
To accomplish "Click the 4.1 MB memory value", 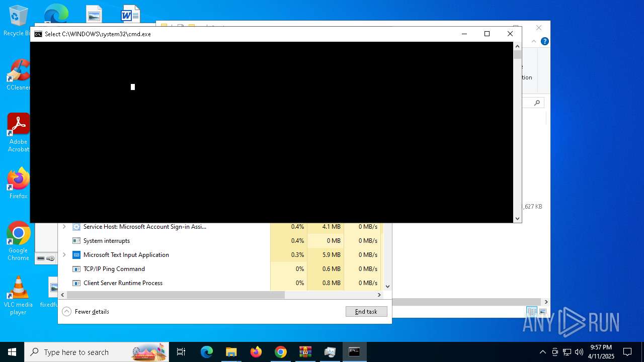I will point(331,227).
